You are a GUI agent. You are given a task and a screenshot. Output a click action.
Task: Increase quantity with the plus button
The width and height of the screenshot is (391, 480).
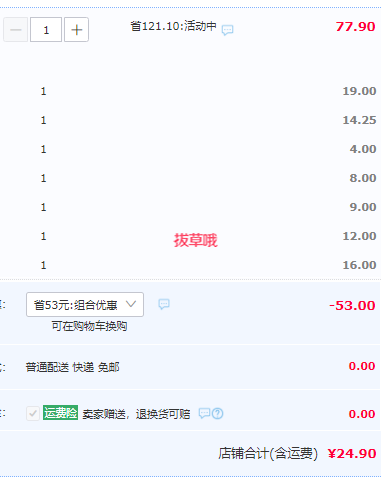pos(76,30)
